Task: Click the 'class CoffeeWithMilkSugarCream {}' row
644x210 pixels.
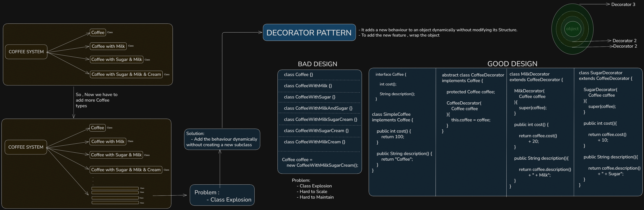Action: 321,119
